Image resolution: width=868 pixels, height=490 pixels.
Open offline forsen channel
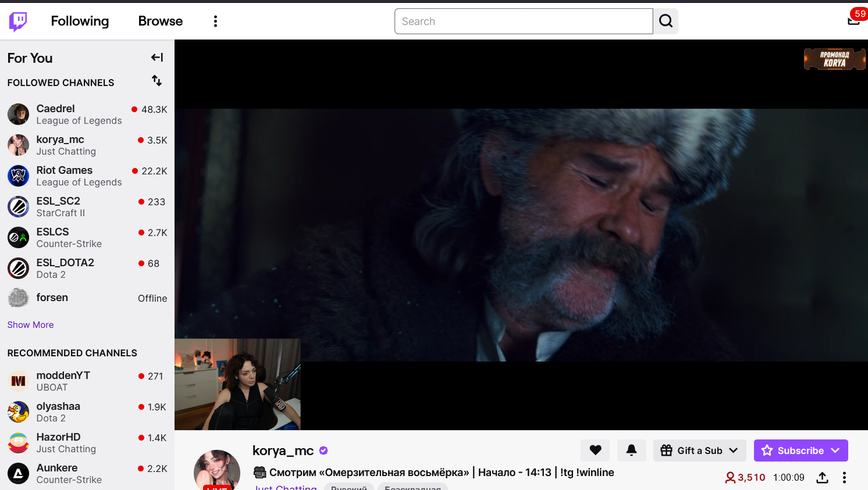click(87, 298)
